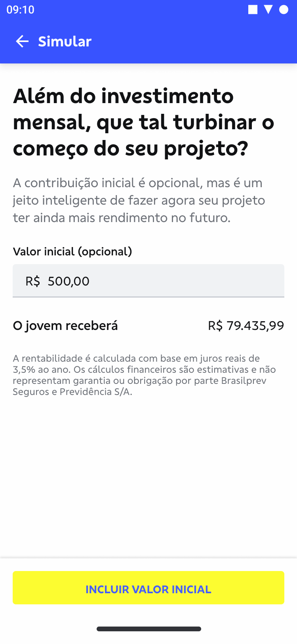The height and width of the screenshot is (644, 297).
Task: Tap the Seguros e Previdência S/A text
Action: [x=72, y=392]
